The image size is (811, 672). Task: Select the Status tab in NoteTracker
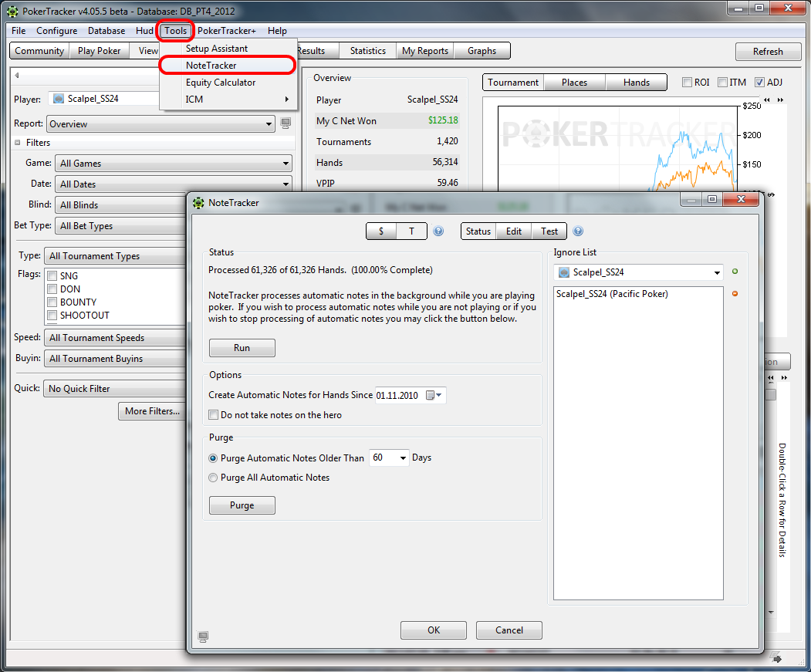click(478, 231)
